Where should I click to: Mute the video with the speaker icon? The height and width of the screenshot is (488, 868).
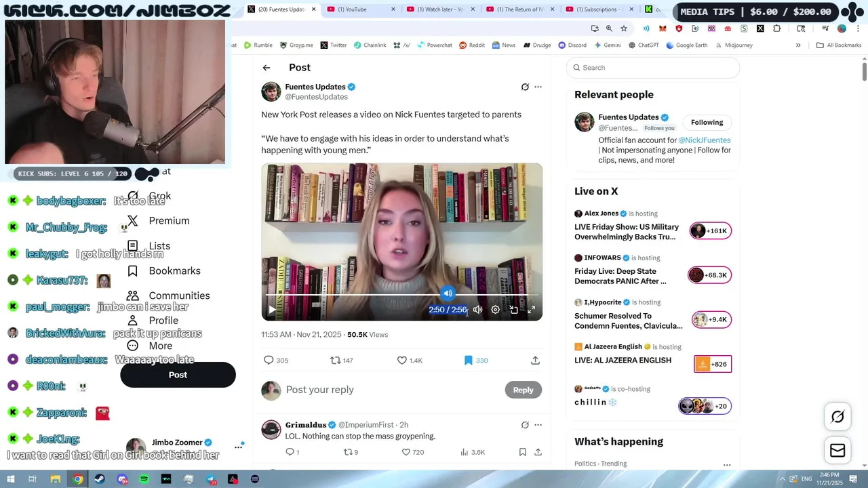(477, 310)
